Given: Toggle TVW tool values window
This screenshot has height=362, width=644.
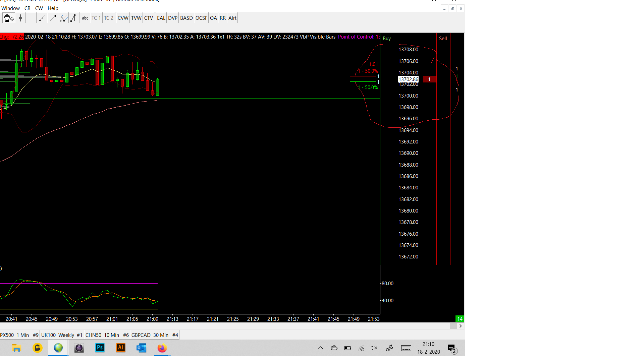Looking at the screenshot, I should tap(136, 18).
